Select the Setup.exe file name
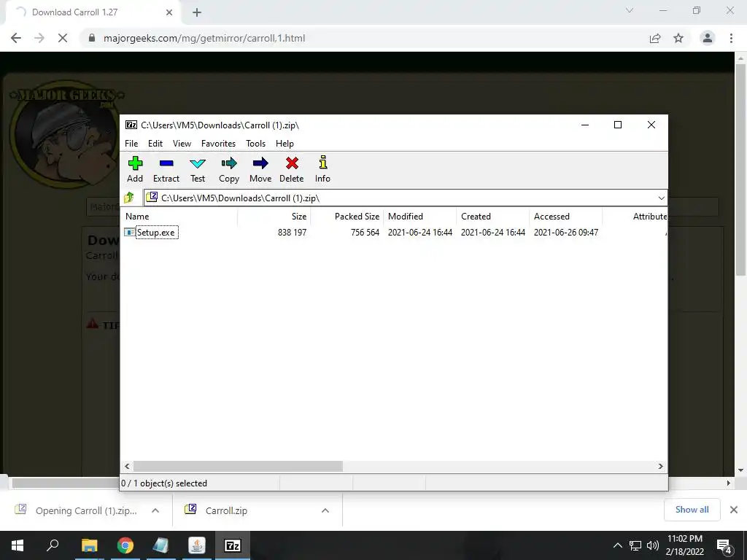 pos(156,233)
